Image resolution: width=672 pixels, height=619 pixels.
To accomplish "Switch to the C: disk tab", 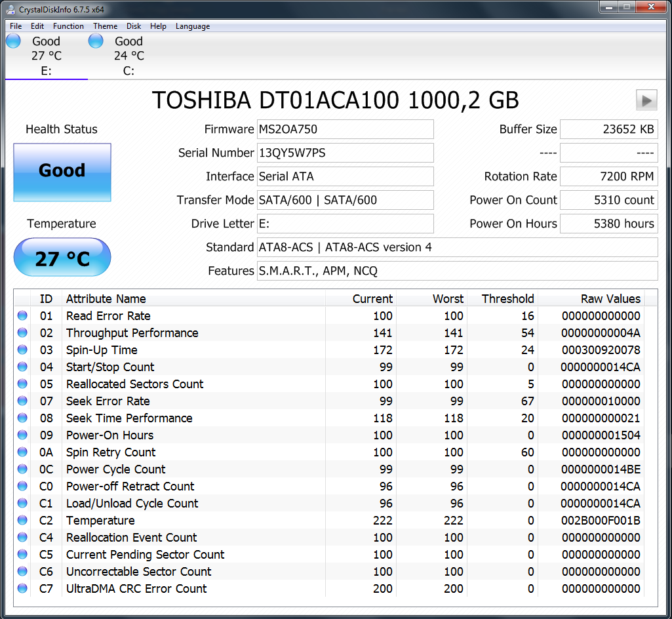I will 128,56.
